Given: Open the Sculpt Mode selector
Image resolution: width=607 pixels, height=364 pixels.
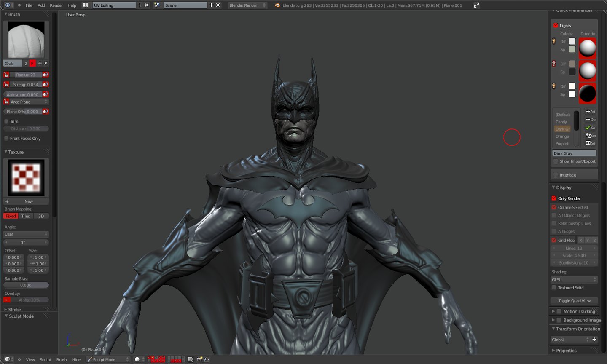Looking at the screenshot, I should 108,359.
